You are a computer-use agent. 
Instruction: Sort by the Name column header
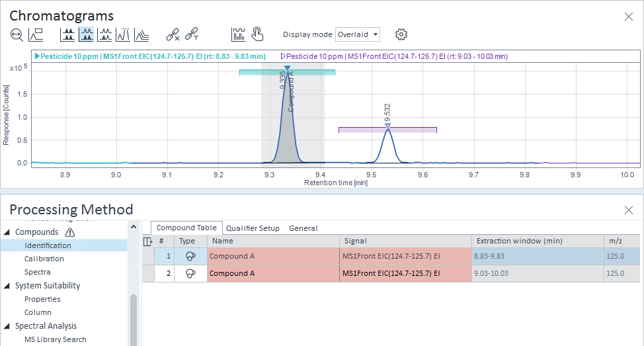273,241
